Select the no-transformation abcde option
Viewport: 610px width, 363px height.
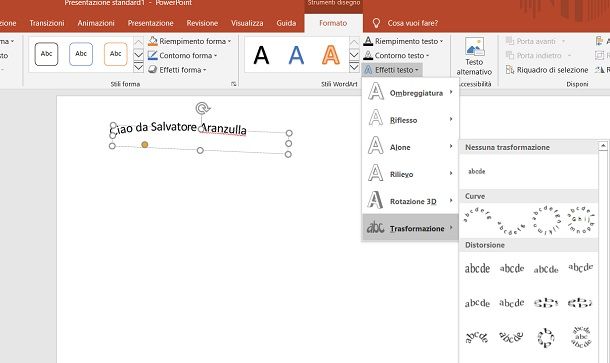(x=477, y=171)
